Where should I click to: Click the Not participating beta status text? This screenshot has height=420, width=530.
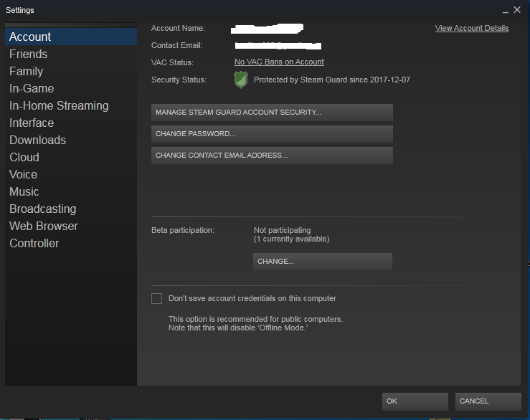(x=283, y=231)
